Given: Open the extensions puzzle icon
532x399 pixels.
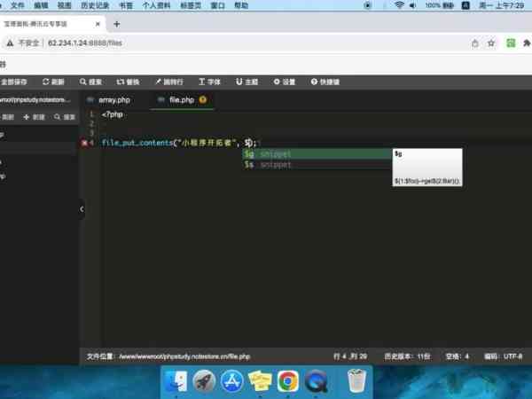Looking at the screenshot, I should (x=527, y=43).
